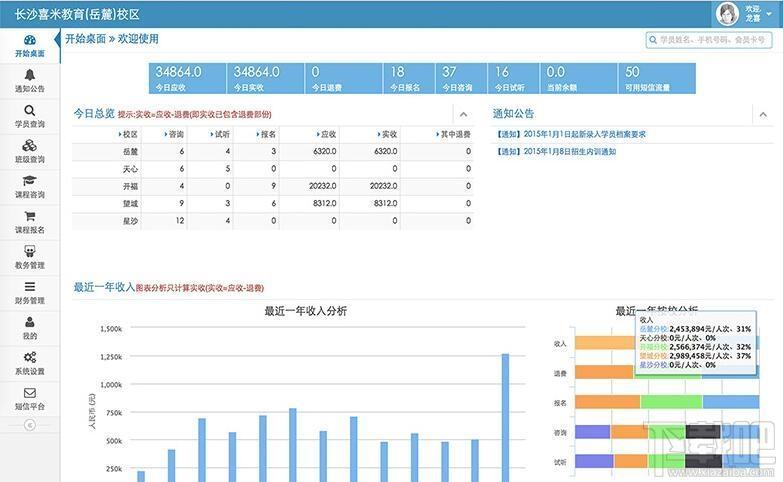This screenshot has height=482, width=783.
Task: Sort table by 其中退费 column
Action: (453, 134)
